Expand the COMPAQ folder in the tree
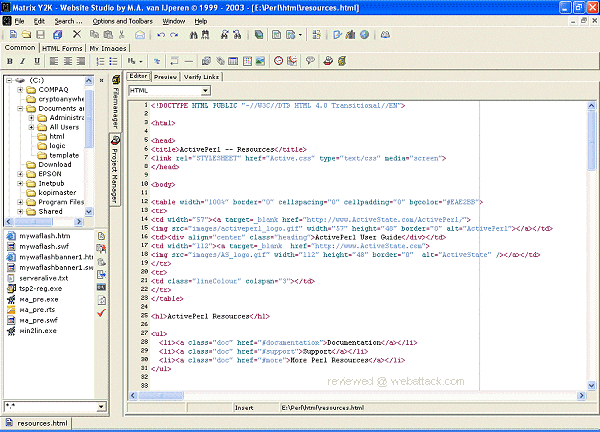This screenshot has height=432, width=600. click(20, 90)
